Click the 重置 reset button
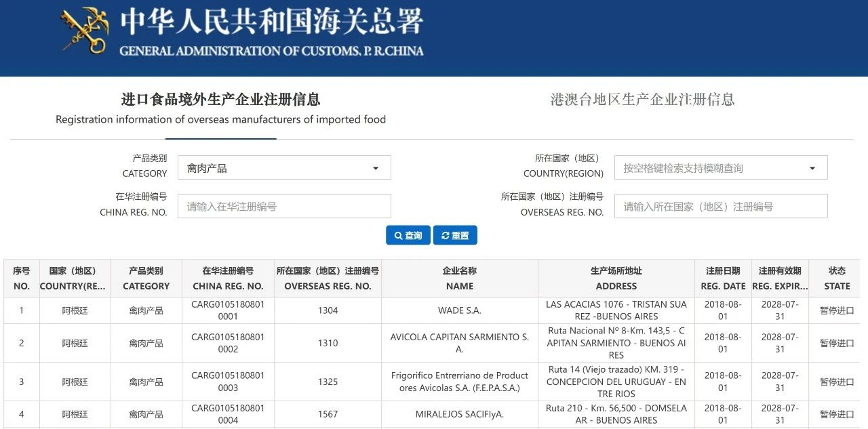Viewport: 868px width, 429px height. tap(455, 235)
